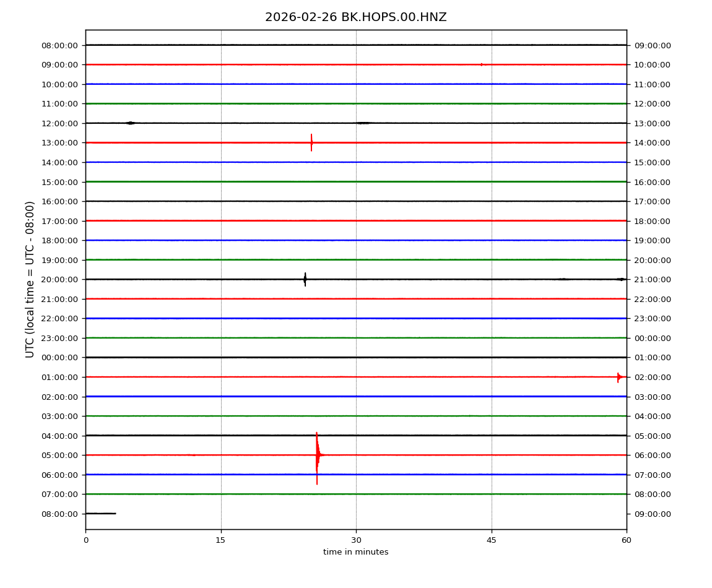This screenshot has width=712, height=588.
Task: Select the red event ending the 01:00:00 trace
Action: pos(619,377)
